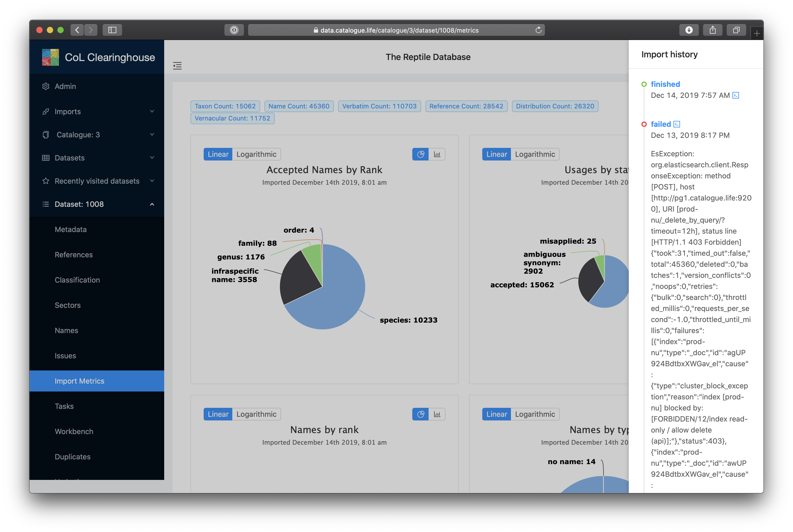
Task: Toggle Accepted Names chart to Logarithmic
Action: pyautogui.click(x=256, y=154)
